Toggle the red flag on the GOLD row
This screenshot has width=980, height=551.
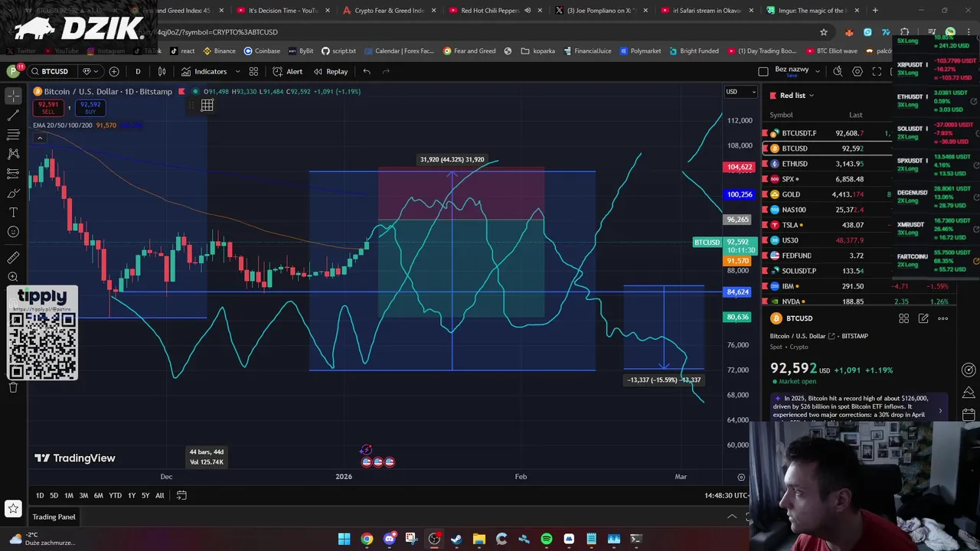(x=766, y=194)
